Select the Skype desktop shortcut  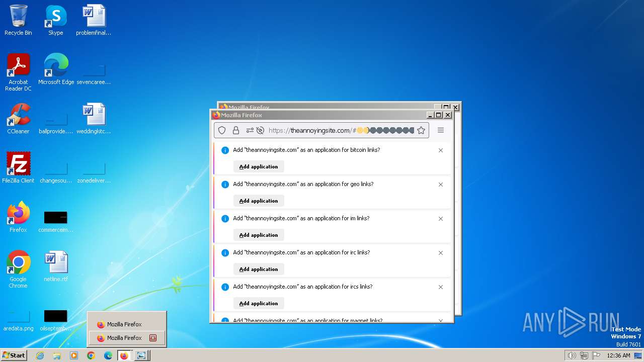[55, 20]
